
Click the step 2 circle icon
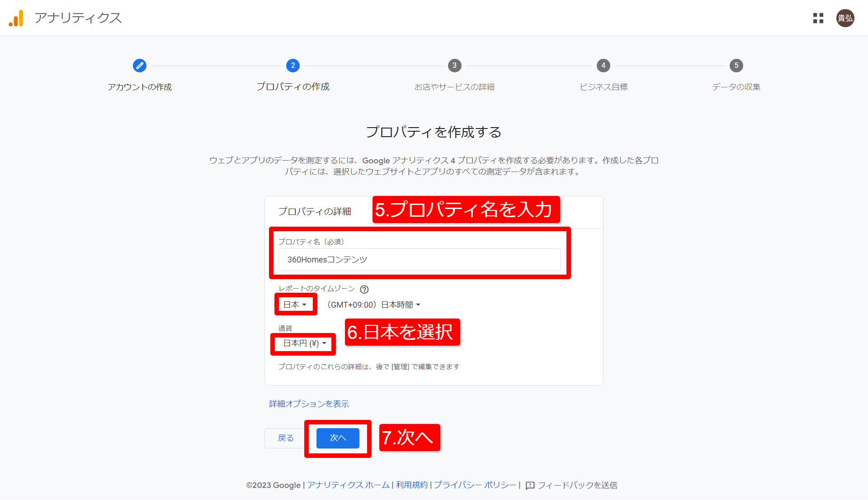point(293,66)
